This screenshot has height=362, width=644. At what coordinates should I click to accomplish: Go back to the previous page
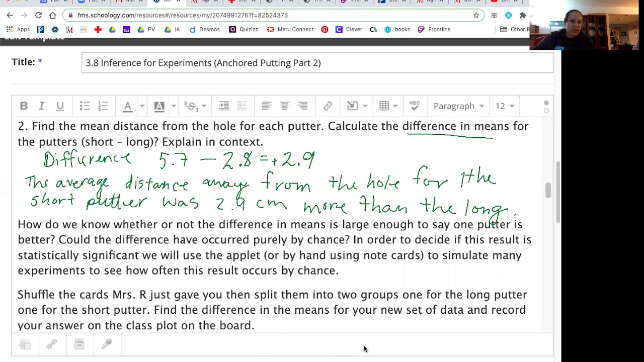(10, 16)
